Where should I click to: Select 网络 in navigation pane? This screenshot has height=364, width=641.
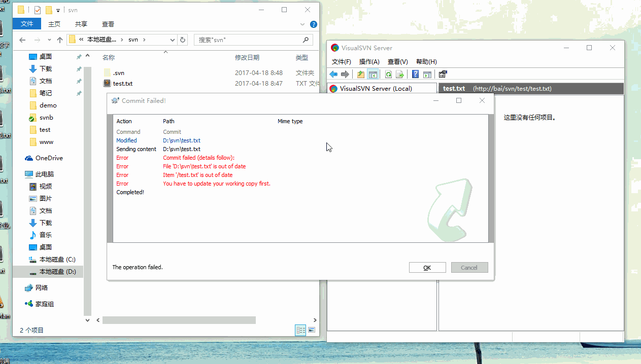(x=42, y=288)
